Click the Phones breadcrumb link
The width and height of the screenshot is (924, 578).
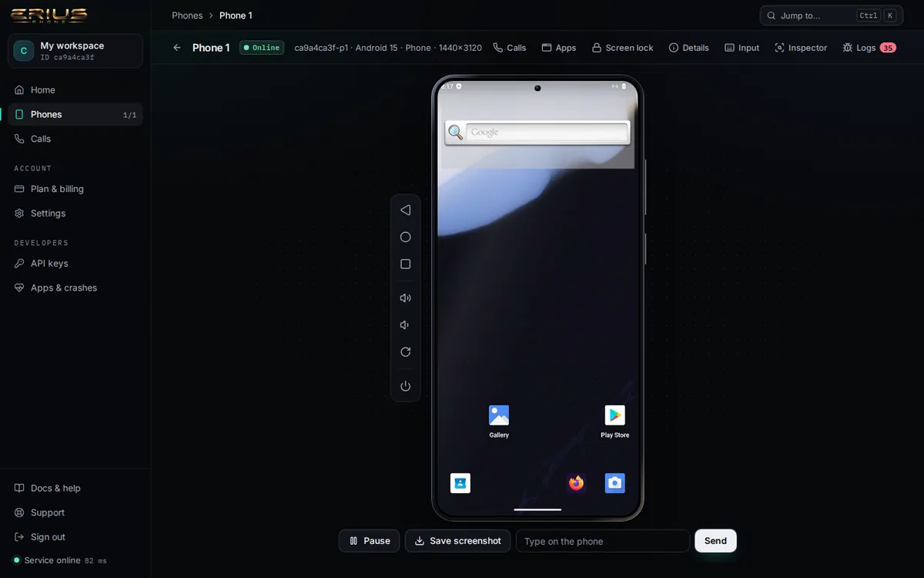[187, 15]
